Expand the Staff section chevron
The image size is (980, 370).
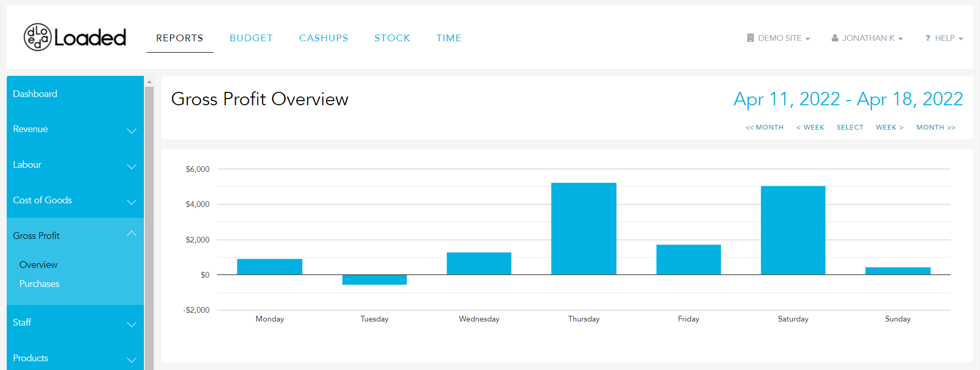(x=132, y=324)
